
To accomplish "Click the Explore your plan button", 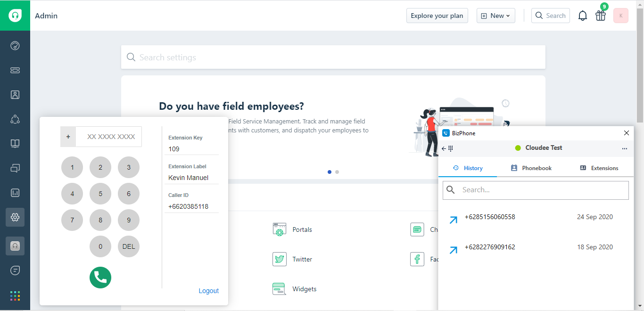I will (x=437, y=15).
